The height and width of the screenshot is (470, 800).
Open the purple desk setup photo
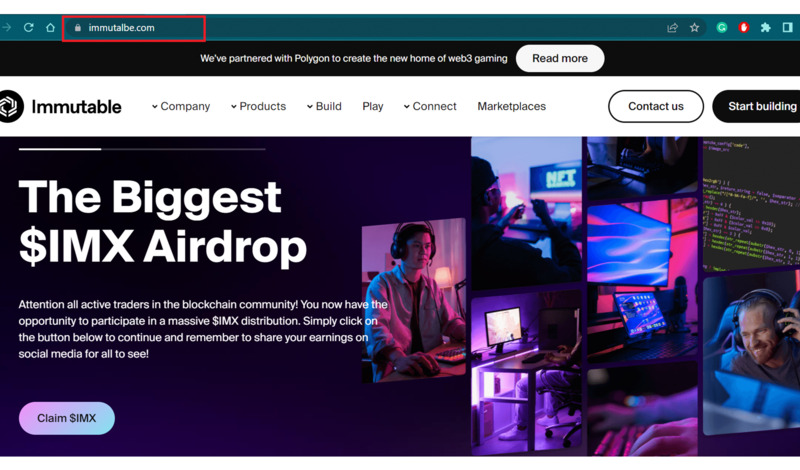526,373
